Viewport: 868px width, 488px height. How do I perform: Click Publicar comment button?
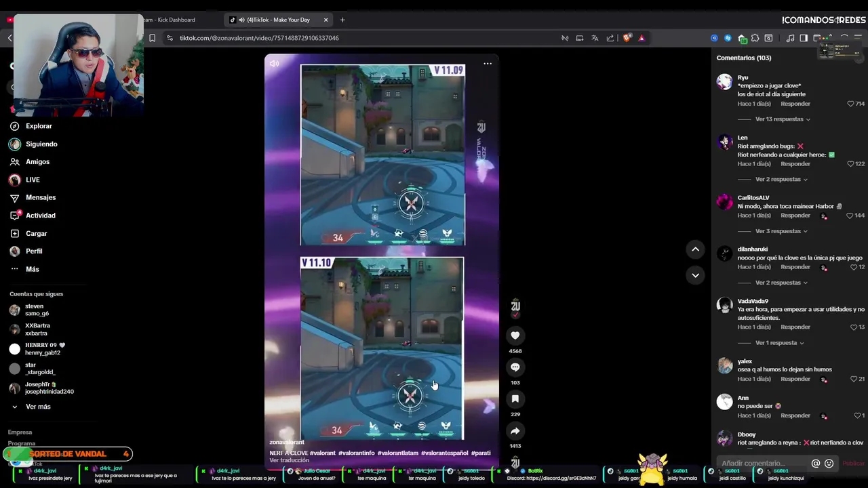[x=854, y=464]
